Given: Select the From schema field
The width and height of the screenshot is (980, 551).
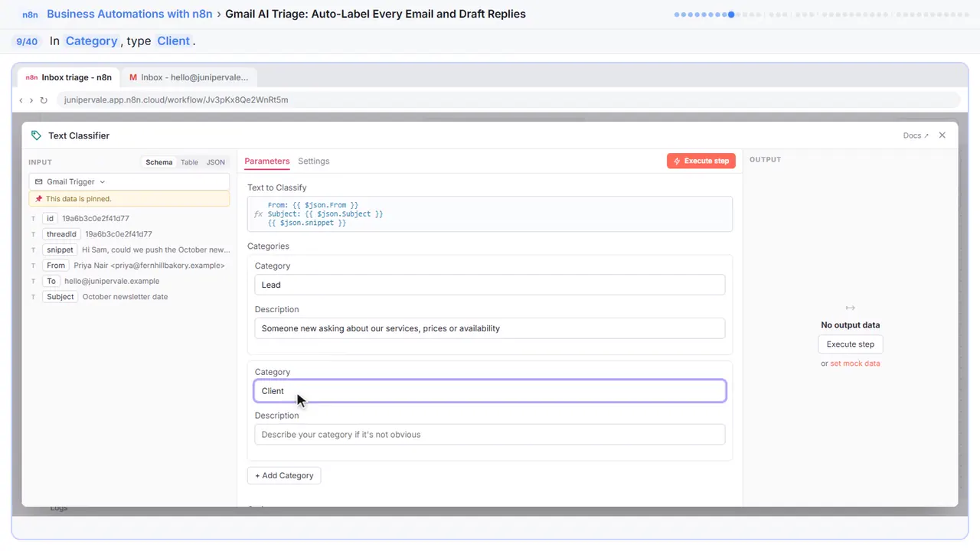Looking at the screenshot, I should tap(56, 266).
